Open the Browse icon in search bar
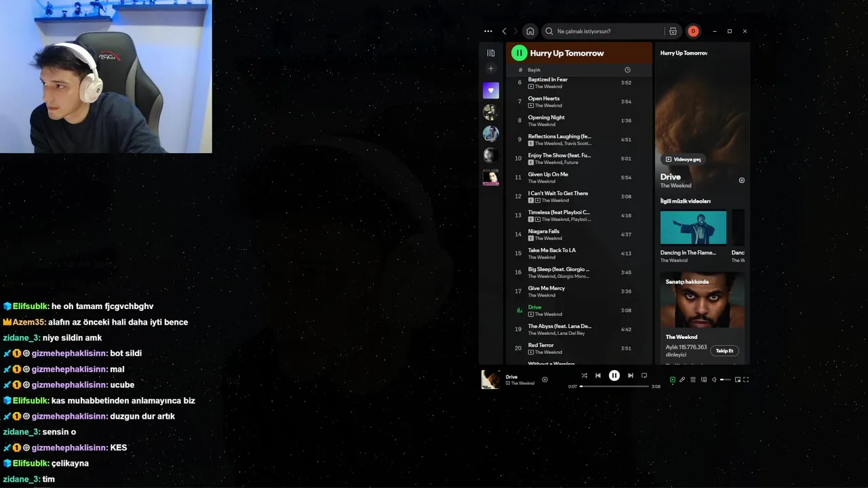Screen dimensions: 868x488 coord(673,31)
